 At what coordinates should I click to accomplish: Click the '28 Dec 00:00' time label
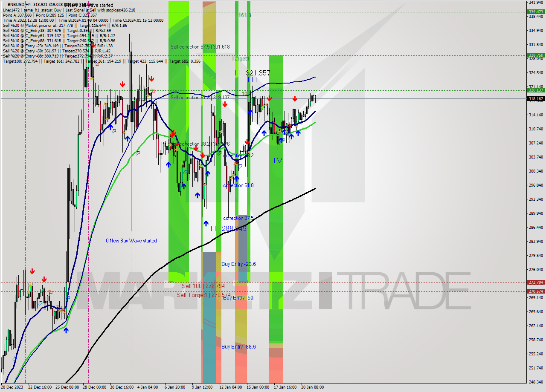(94, 387)
